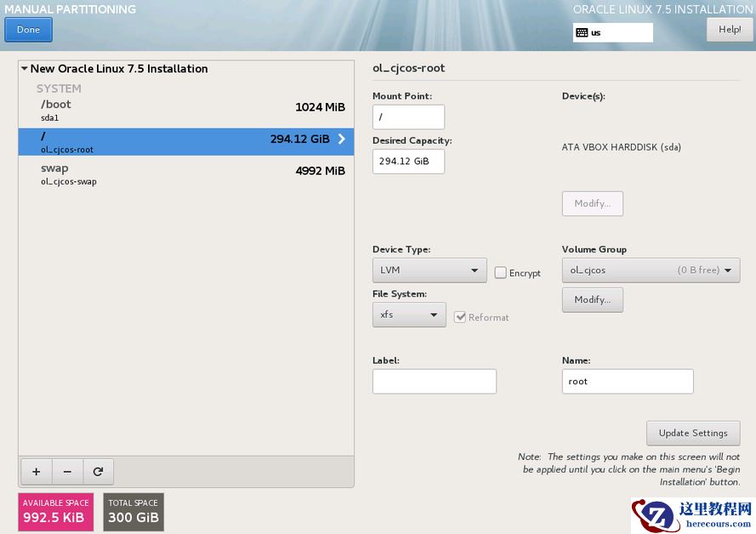Open the Device Type LVM dropdown

click(x=429, y=270)
